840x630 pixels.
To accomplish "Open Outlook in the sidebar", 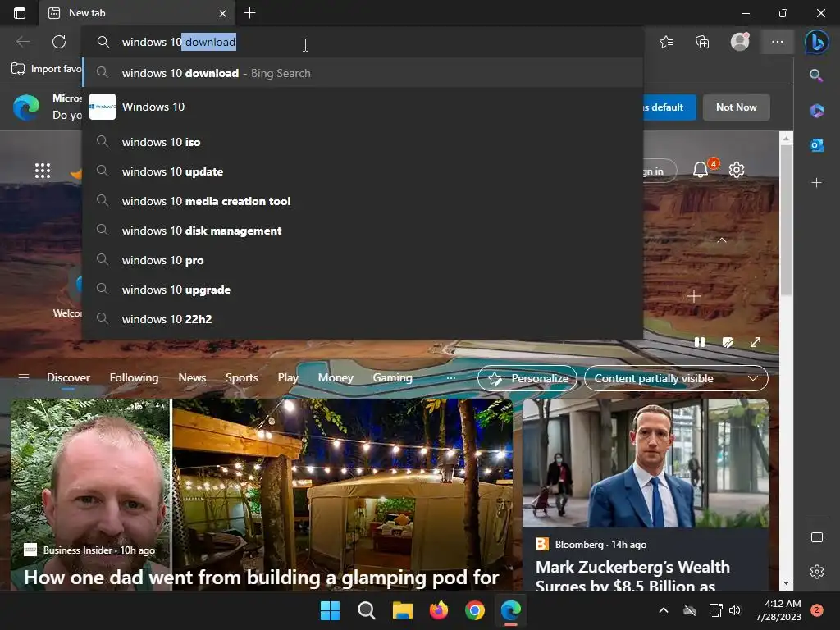I will point(816,145).
